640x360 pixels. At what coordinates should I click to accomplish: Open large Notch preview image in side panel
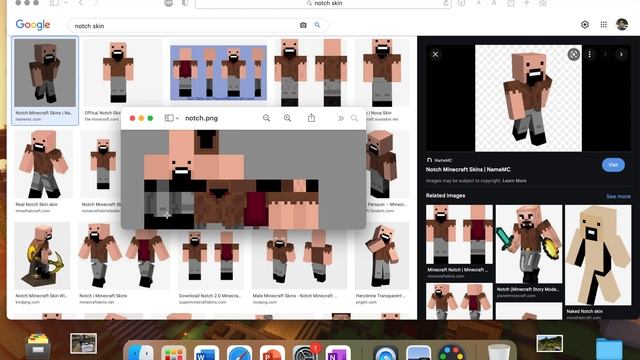pyautogui.click(x=528, y=98)
